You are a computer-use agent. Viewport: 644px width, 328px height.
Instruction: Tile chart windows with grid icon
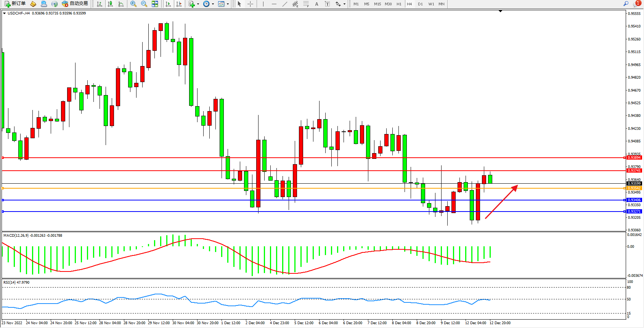click(x=155, y=4)
